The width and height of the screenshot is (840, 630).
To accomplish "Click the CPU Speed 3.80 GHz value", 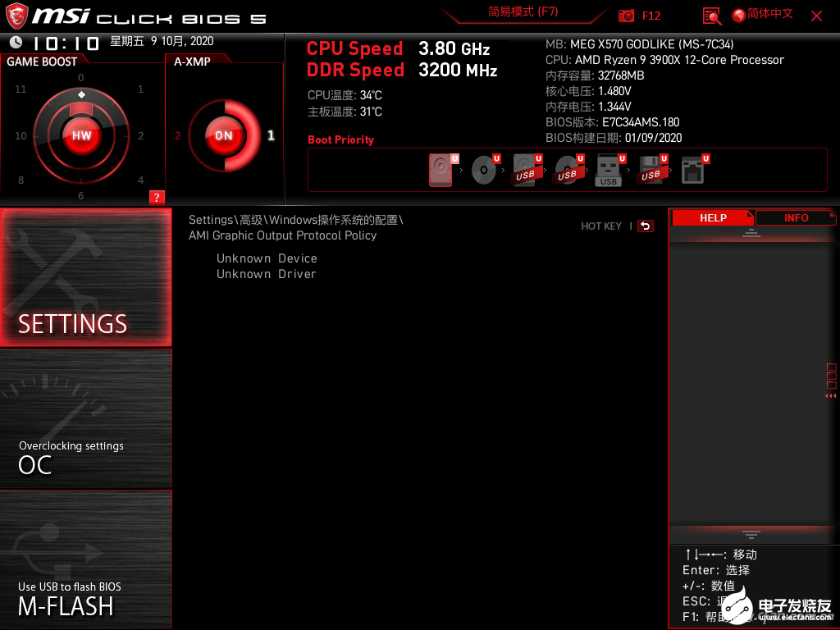I will click(x=454, y=48).
